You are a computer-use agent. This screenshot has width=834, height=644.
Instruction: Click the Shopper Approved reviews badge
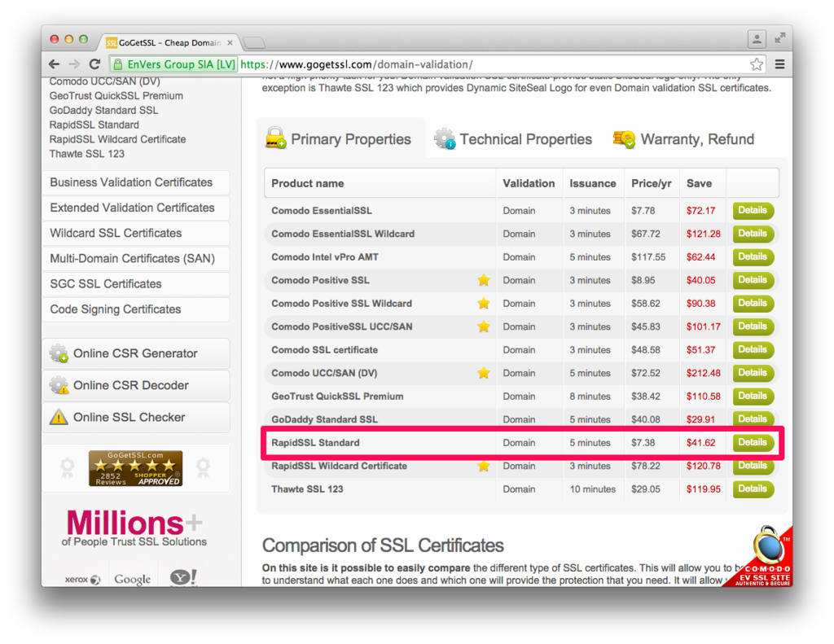(x=136, y=468)
